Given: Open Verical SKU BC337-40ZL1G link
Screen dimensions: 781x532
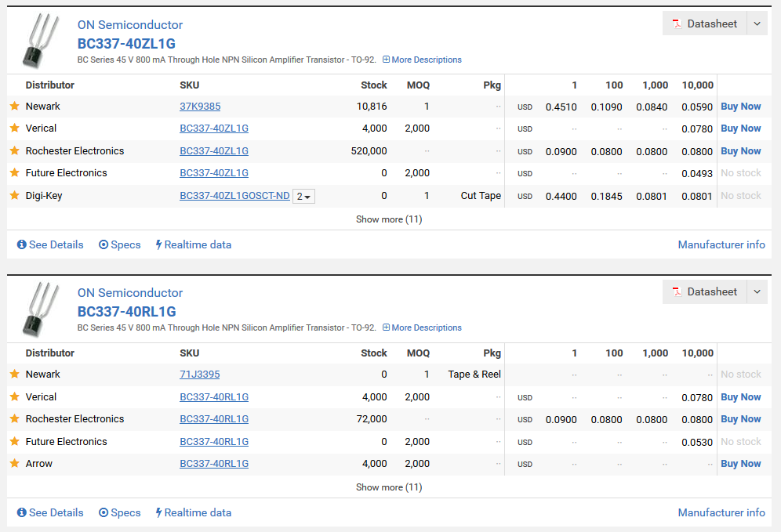Looking at the screenshot, I should point(214,128).
